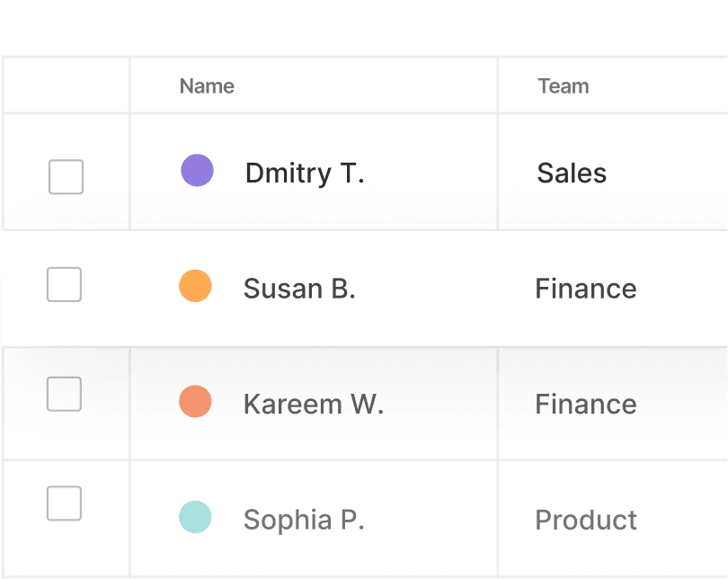728x579 pixels.
Task: Click Susan B.'s orange avatar icon
Action: (x=195, y=286)
